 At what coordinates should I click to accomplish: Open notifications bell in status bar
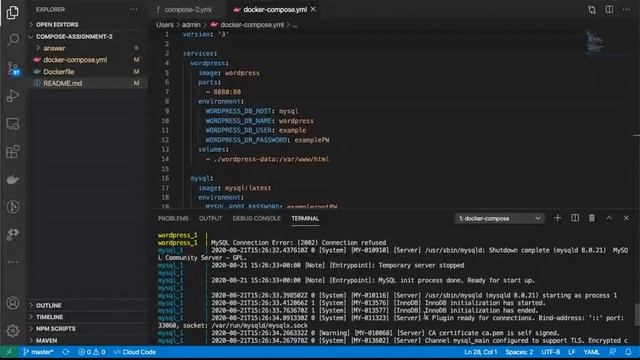click(x=628, y=352)
